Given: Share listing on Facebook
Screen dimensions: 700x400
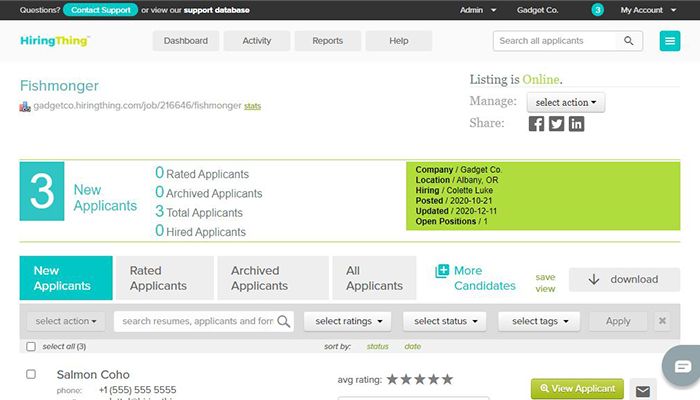Looking at the screenshot, I should tap(536, 124).
